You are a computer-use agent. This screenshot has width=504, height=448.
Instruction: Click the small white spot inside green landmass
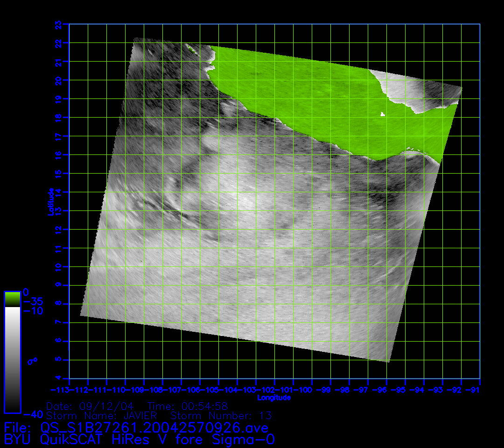coord(383,114)
